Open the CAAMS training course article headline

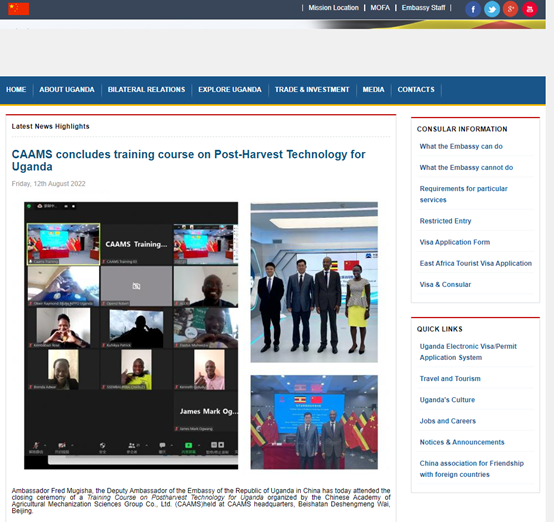[188, 160]
